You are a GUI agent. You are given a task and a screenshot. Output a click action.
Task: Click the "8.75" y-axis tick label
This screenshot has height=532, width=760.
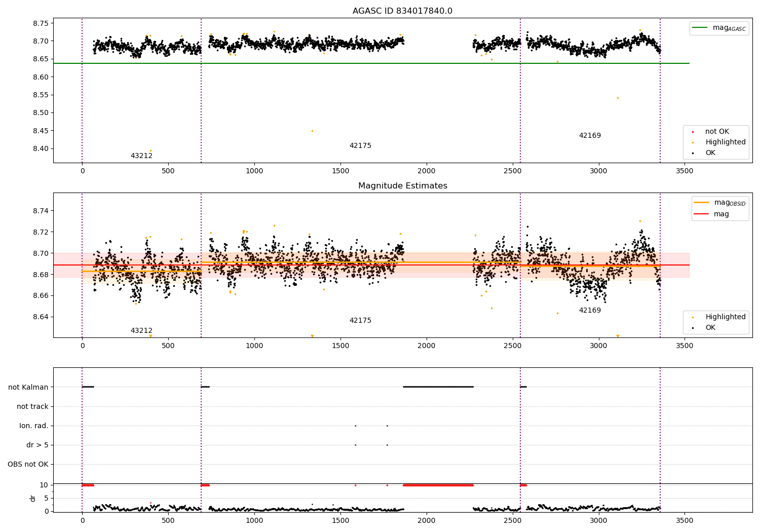tap(41, 23)
